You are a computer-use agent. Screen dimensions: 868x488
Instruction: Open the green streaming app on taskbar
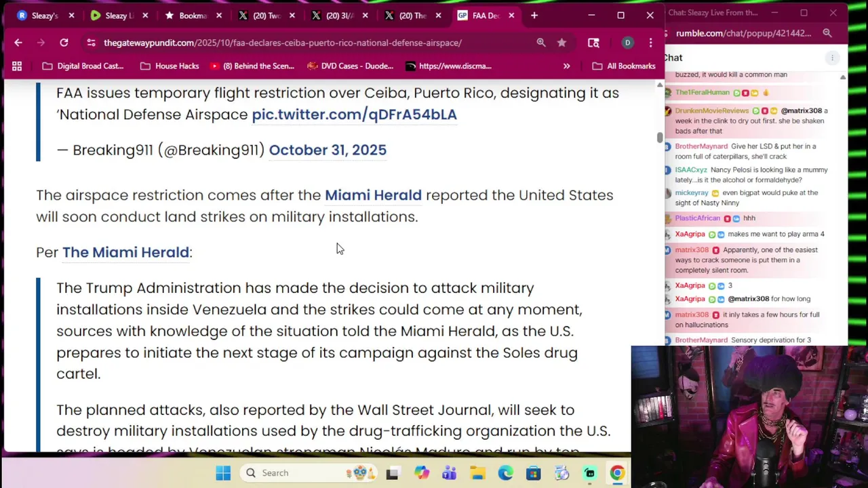pos(589,473)
